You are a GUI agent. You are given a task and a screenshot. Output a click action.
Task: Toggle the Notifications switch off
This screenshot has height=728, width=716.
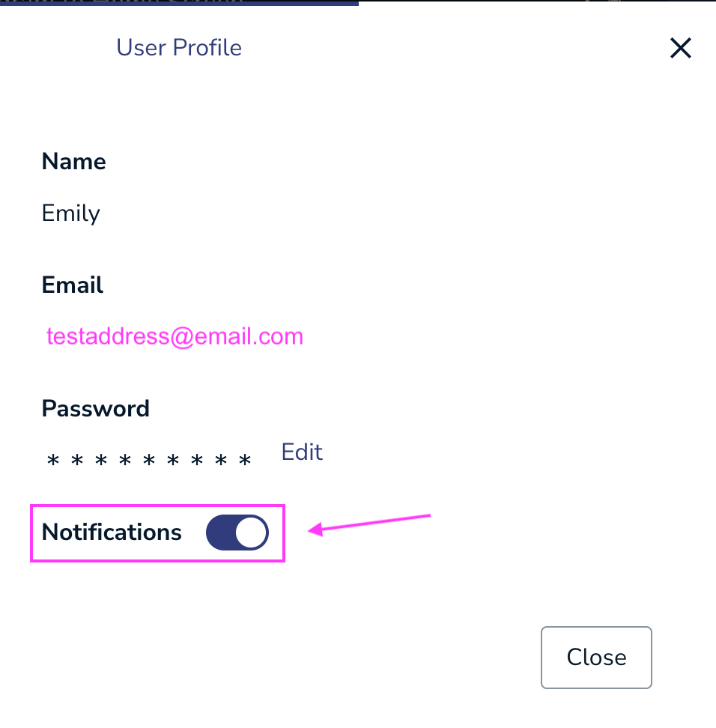pyautogui.click(x=237, y=533)
